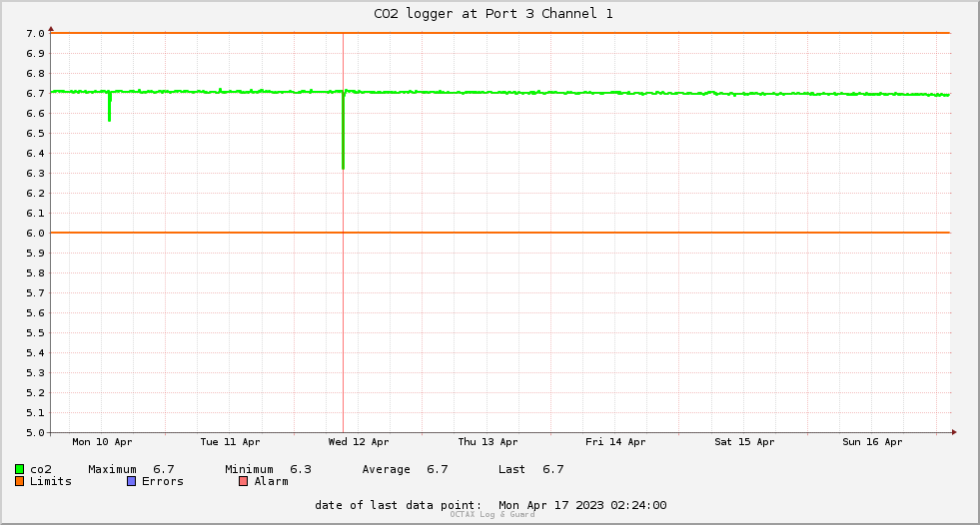Click the 7.0 y-axis value

point(35,34)
